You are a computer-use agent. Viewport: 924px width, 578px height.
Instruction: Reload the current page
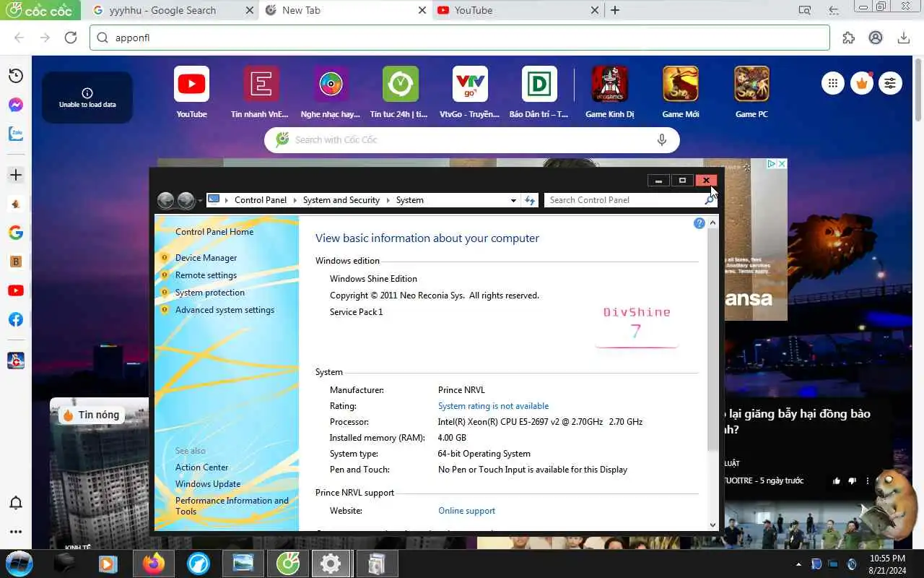click(71, 38)
